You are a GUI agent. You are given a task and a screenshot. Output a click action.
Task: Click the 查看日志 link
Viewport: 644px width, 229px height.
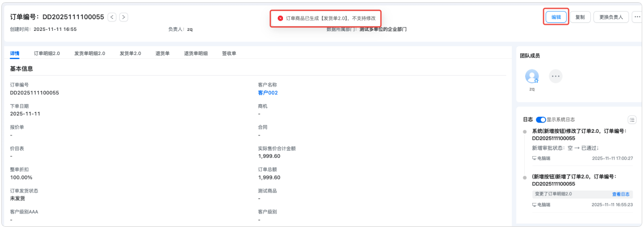pyautogui.click(x=621, y=194)
